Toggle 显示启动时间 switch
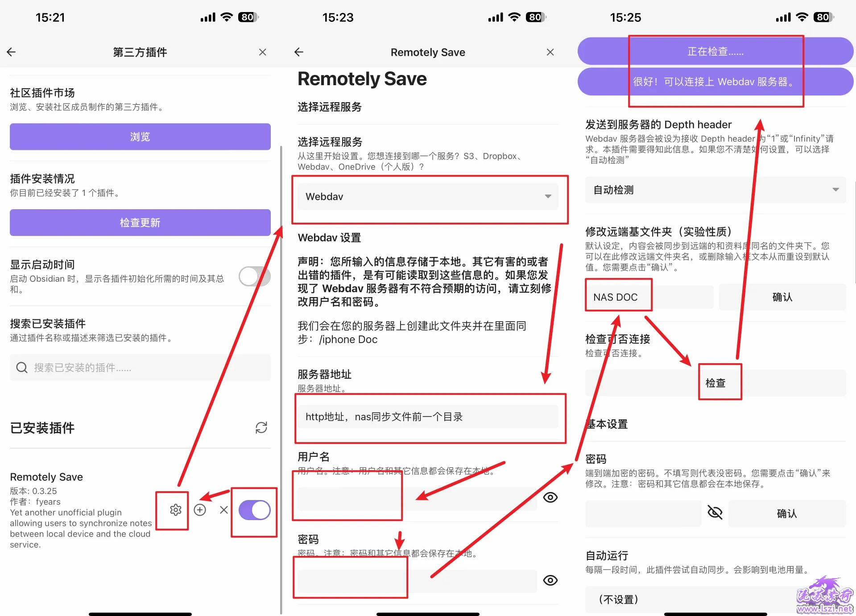The height and width of the screenshot is (616, 856). click(x=255, y=277)
